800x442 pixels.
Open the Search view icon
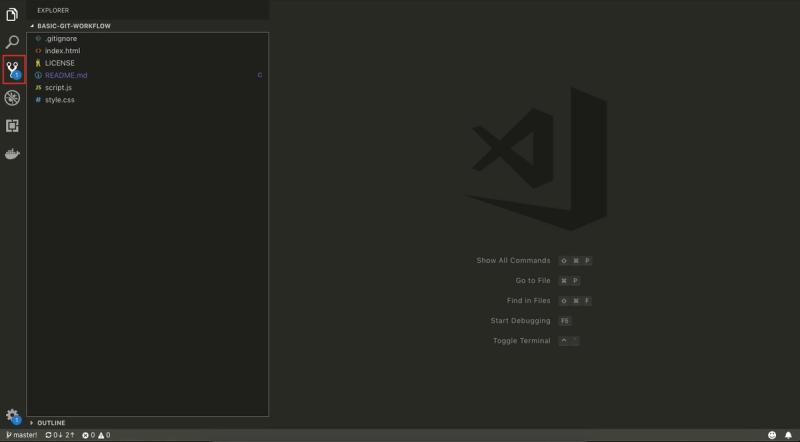pos(12,41)
